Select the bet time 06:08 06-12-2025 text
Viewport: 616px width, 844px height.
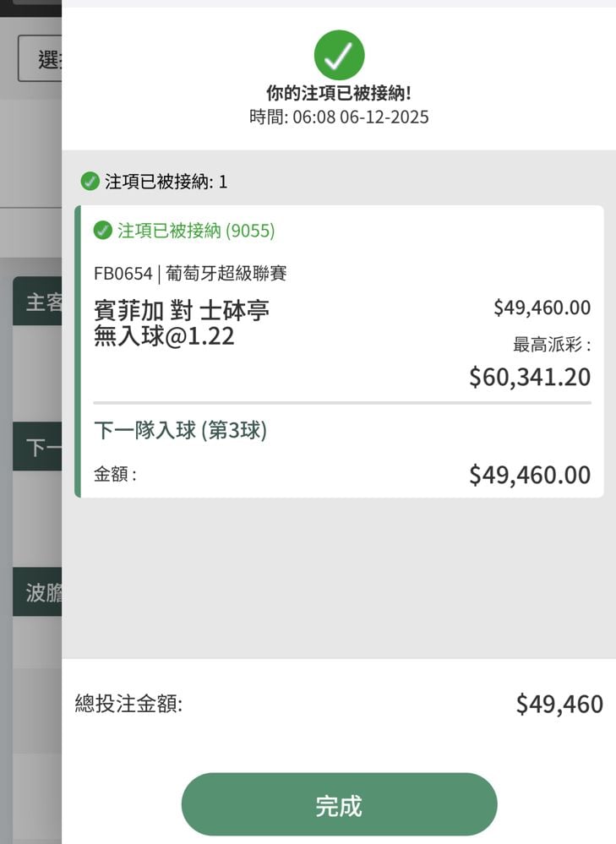coord(339,117)
